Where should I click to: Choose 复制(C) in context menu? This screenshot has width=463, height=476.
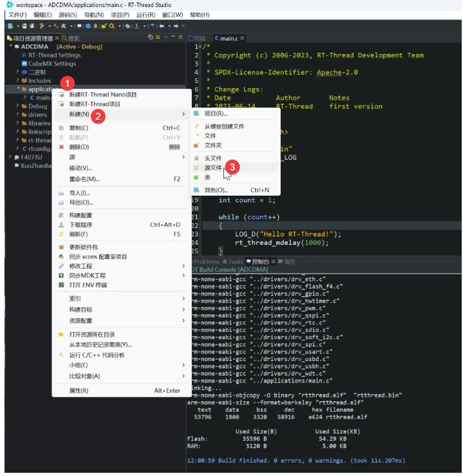[121, 128]
